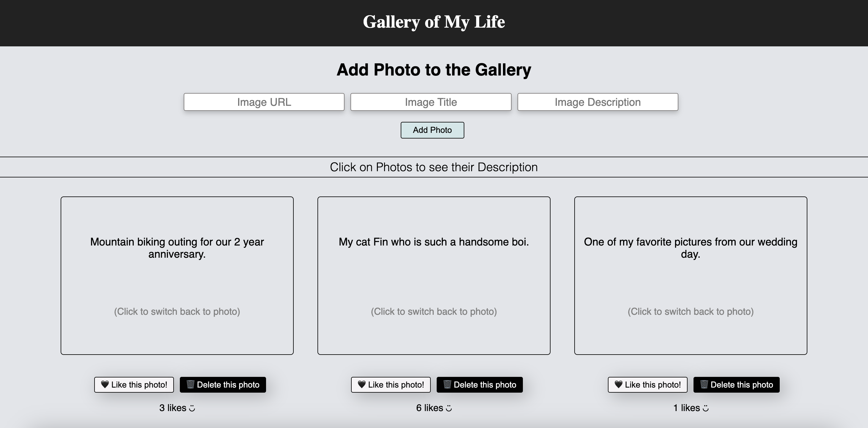The image size is (868, 428).
Task: Click smiley icon beside 6 likes
Action: (x=449, y=408)
